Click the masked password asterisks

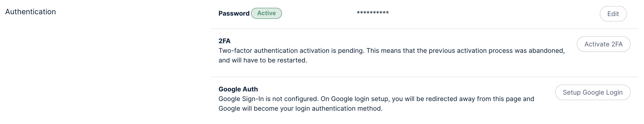click(x=372, y=13)
